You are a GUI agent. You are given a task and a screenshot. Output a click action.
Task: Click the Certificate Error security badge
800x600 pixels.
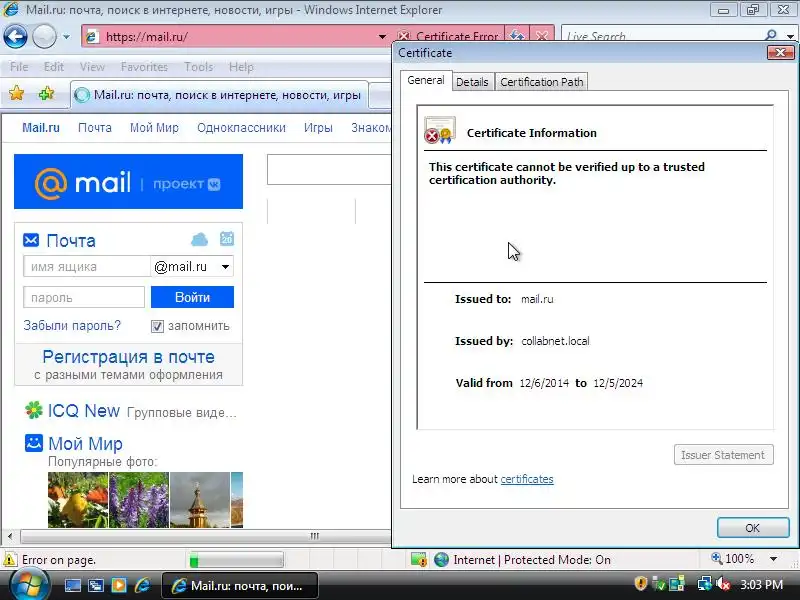click(448, 37)
